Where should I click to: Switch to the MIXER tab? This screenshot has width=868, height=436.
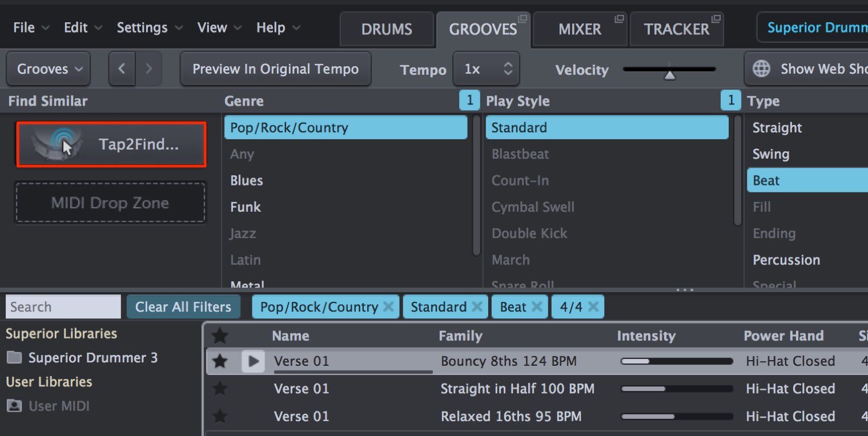(580, 29)
